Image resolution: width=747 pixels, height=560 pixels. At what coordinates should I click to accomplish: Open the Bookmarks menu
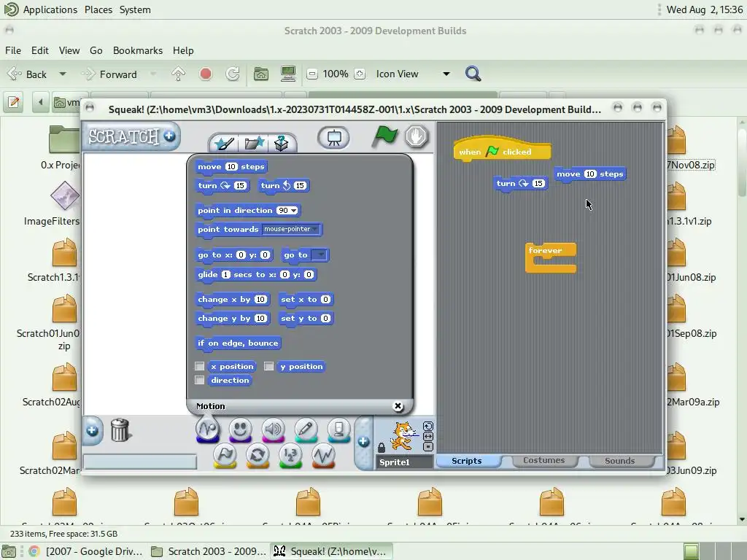coord(138,50)
